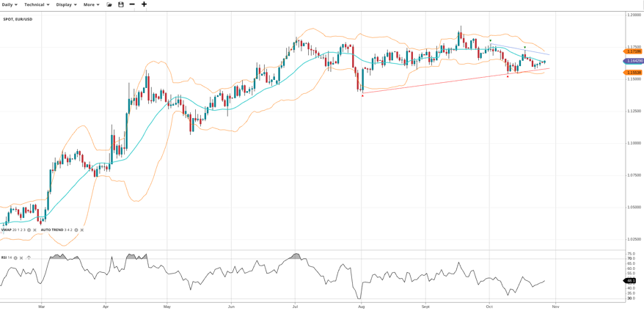This screenshot has width=644, height=311.
Task: Click the upper orange band price label
Action: (x=634, y=51)
